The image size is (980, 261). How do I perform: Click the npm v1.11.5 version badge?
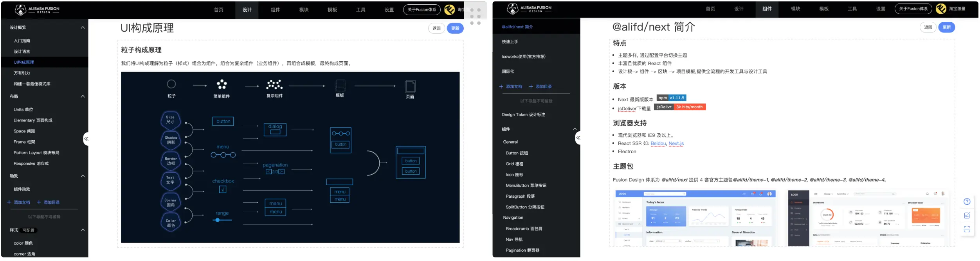point(672,98)
